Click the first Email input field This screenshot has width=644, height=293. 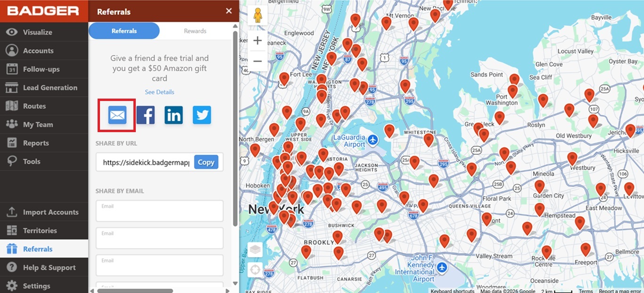tap(159, 211)
